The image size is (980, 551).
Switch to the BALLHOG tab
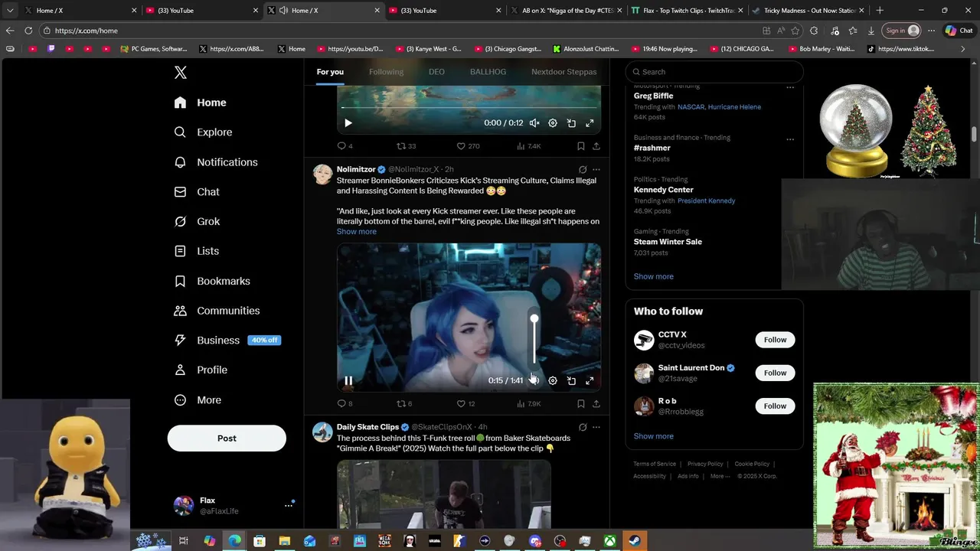pos(488,72)
